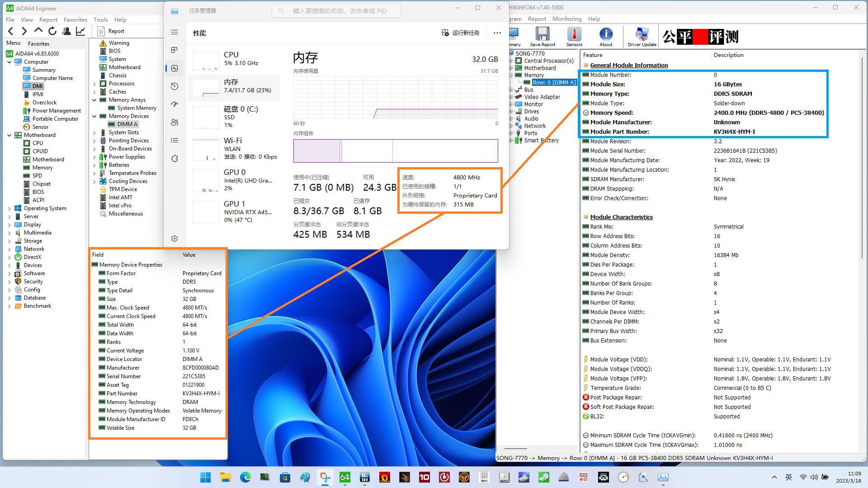Click AIDA64 up-level arrow icon
The width and height of the screenshot is (868, 488).
(x=38, y=31)
